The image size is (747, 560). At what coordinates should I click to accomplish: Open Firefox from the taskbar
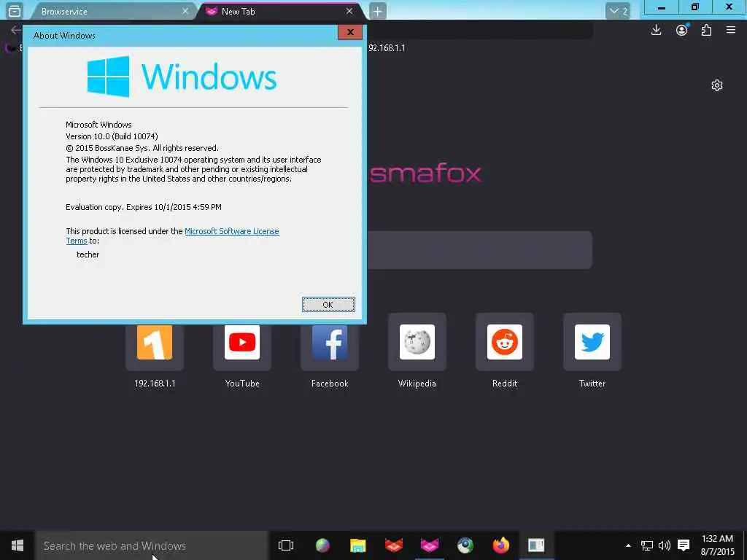pyautogui.click(x=500, y=545)
